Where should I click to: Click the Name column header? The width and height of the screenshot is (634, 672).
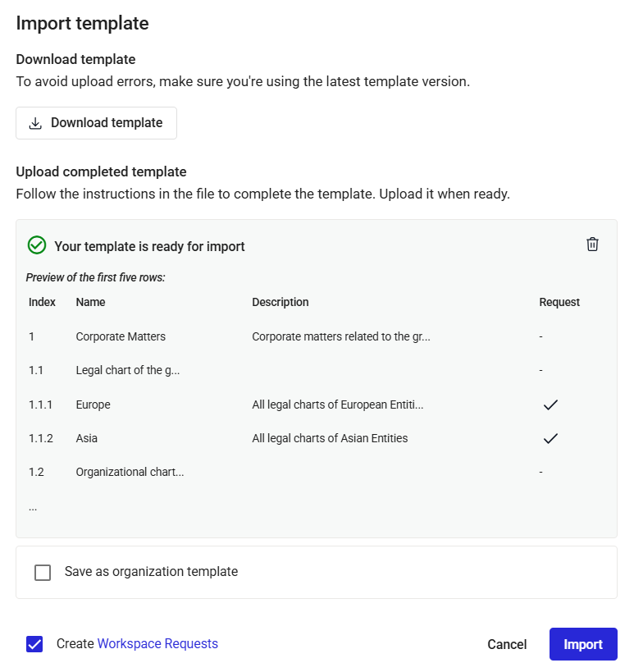(x=90, y=302)
